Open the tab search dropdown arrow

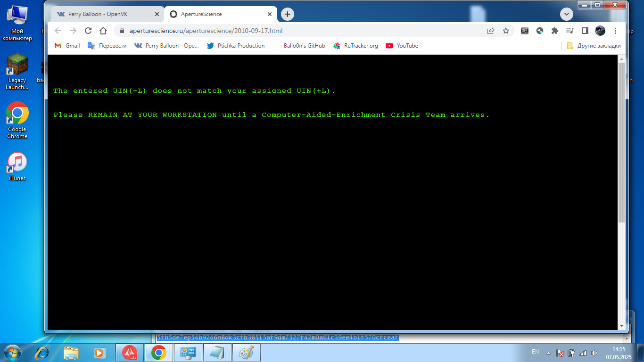point(567,14)
